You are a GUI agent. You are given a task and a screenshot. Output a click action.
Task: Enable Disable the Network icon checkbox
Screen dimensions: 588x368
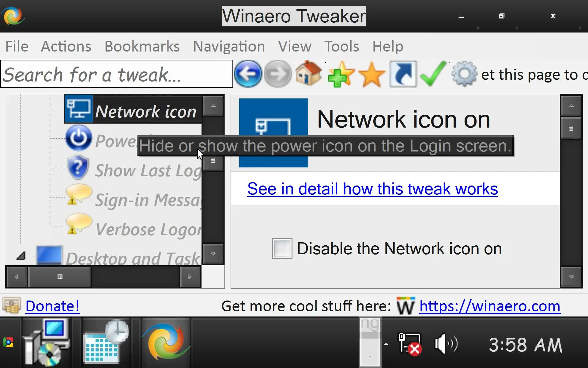tap(282, 248)
